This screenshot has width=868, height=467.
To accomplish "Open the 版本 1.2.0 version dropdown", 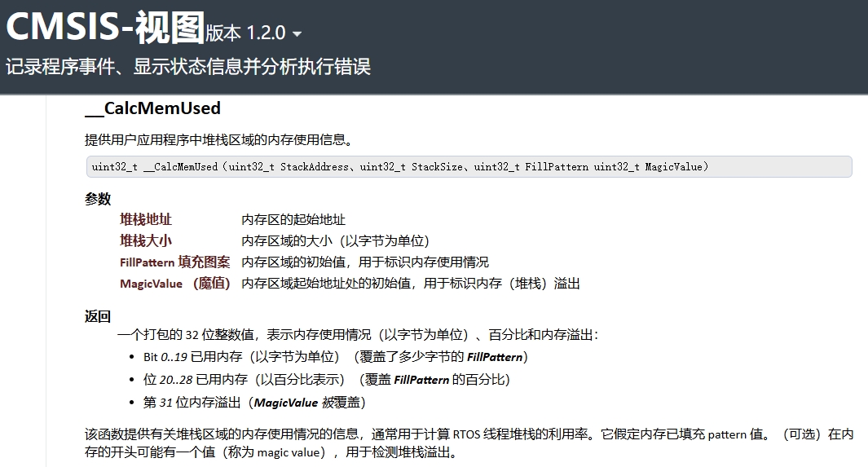I will 253,33.
